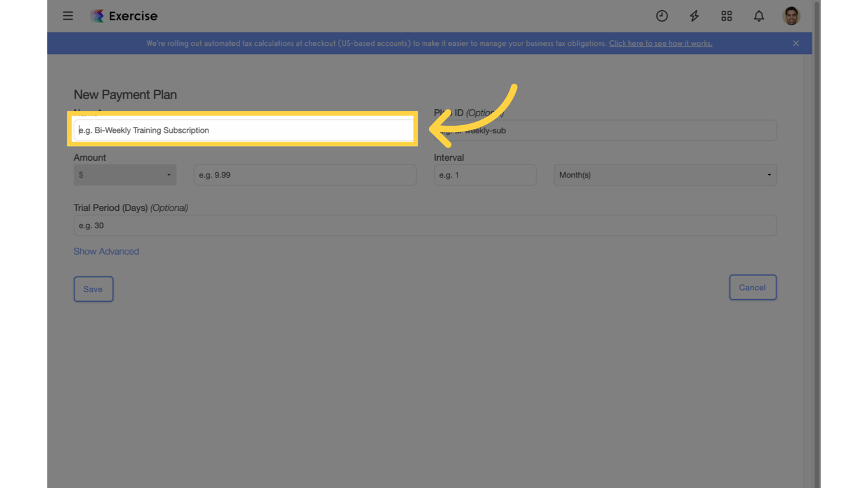The height and width of the screenshot is (488, 868).
Task: Click the Exercise brand name text
Action: click(x=133, y=16)
